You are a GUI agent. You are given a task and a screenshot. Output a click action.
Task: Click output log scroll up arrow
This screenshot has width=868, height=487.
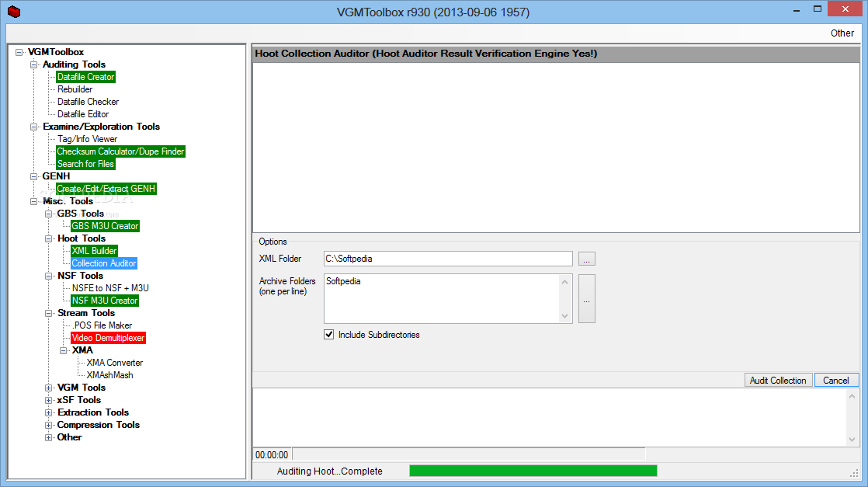tap(852, 396)
